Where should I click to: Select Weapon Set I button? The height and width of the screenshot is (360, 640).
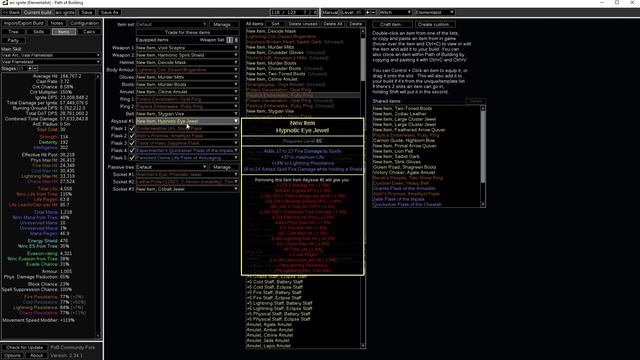pos(230,40)
